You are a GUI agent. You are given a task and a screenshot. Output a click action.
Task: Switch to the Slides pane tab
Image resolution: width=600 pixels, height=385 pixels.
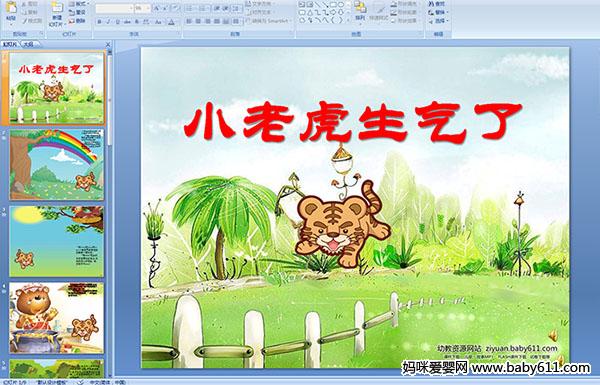pos(10,44)
